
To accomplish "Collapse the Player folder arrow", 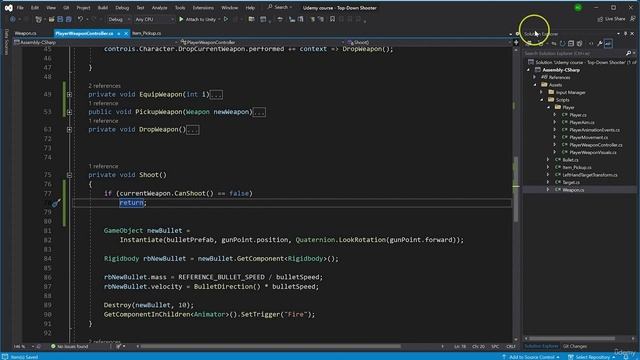I will (549, 107).
